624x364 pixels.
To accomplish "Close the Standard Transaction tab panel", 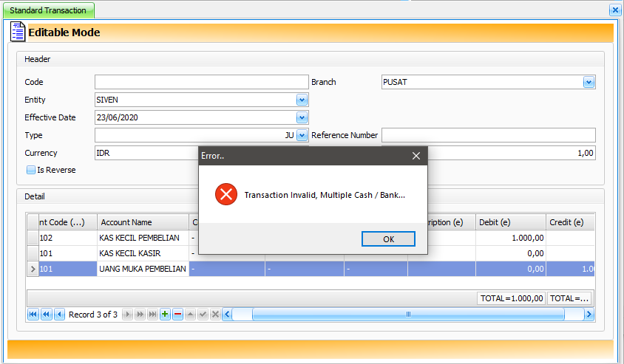I will [615, 10].
